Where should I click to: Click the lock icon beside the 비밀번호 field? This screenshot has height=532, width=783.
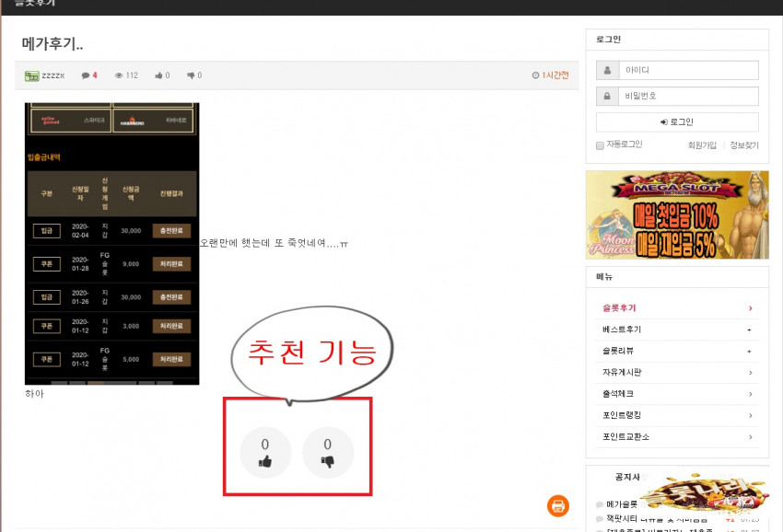[x=607, y=96]
